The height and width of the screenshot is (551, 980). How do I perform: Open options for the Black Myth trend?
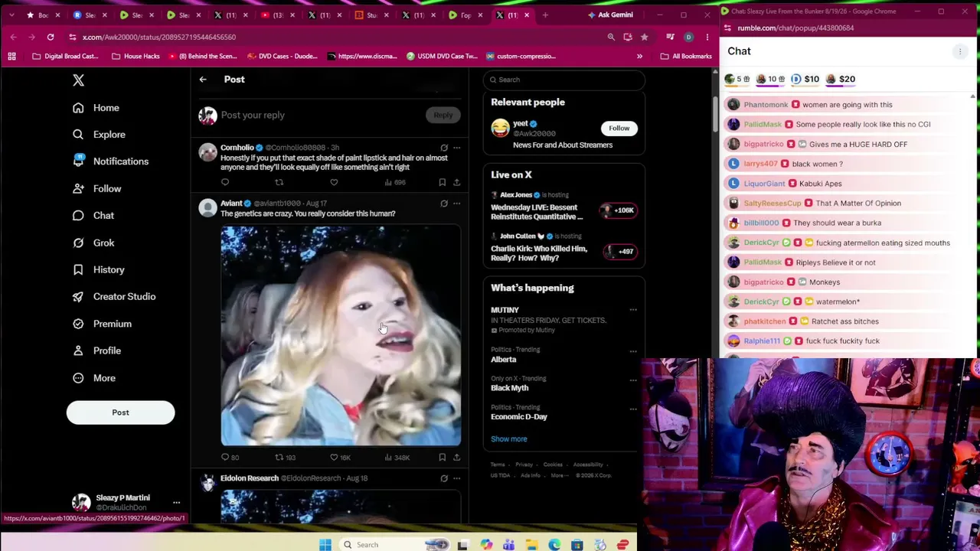tap(633, 380)
